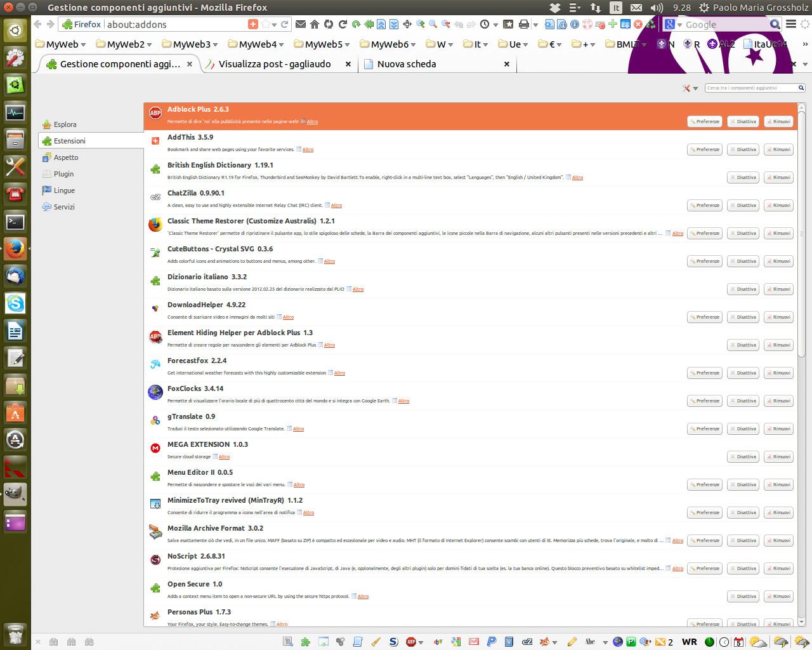This screenshot has width=812, height=650.
Task: Close the Nuova scheda tab
Action: (506, 64)
